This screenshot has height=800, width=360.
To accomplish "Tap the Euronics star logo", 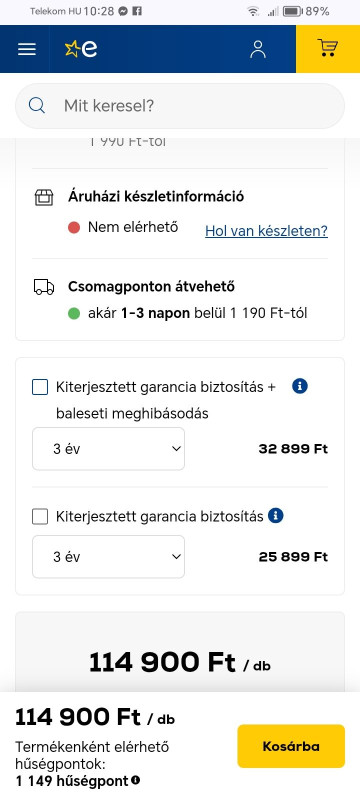I will click(81, 49).
